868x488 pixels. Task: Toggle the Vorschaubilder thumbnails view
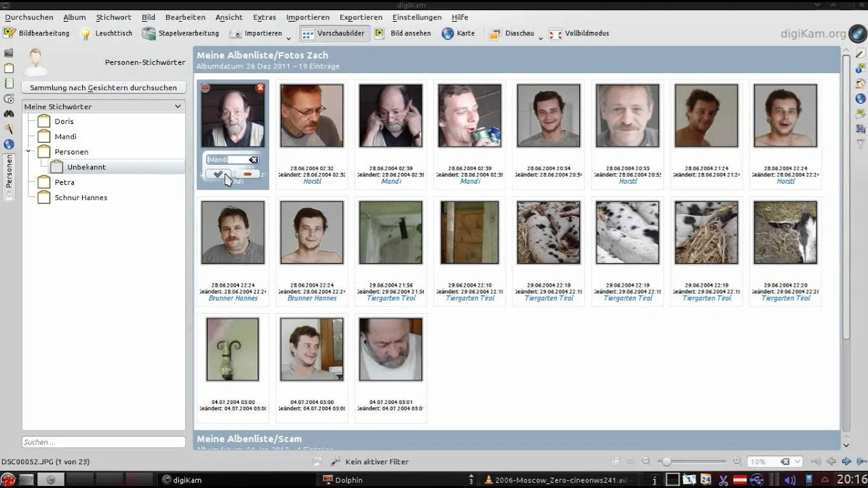334,33
